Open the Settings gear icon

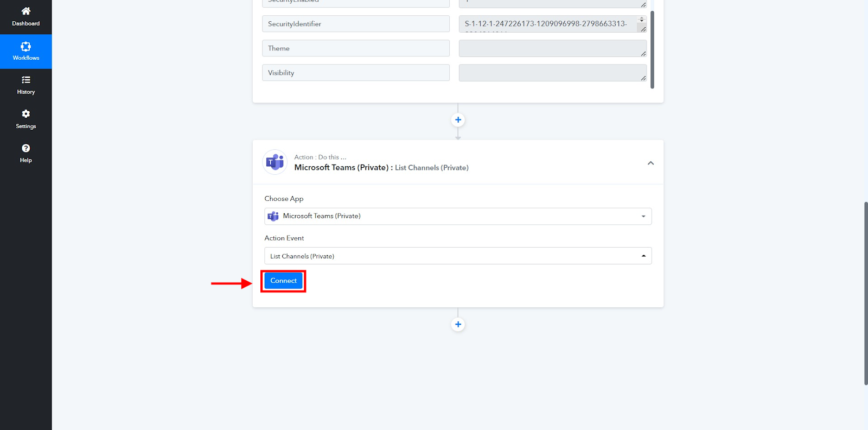tap(25, 113)
